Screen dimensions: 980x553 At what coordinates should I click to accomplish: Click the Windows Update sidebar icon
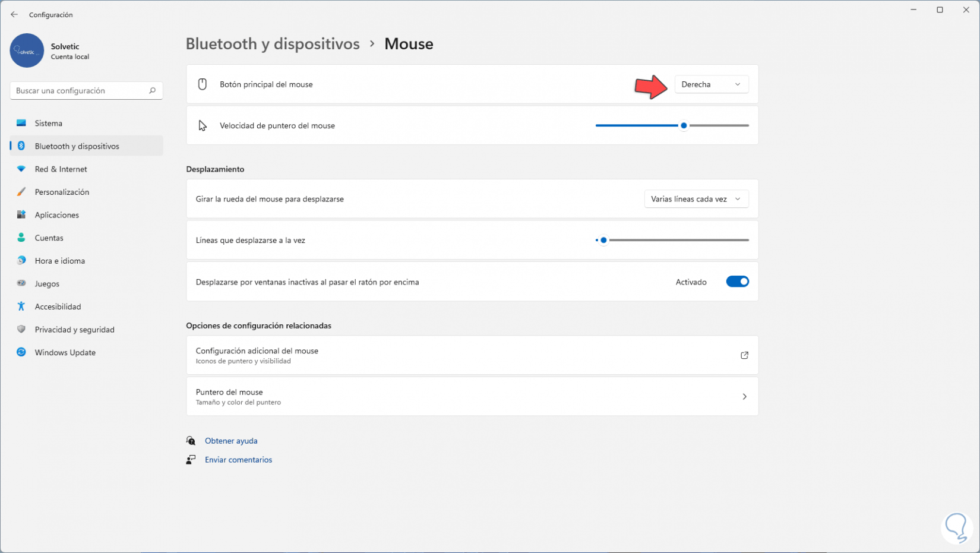tap(21, 352)
